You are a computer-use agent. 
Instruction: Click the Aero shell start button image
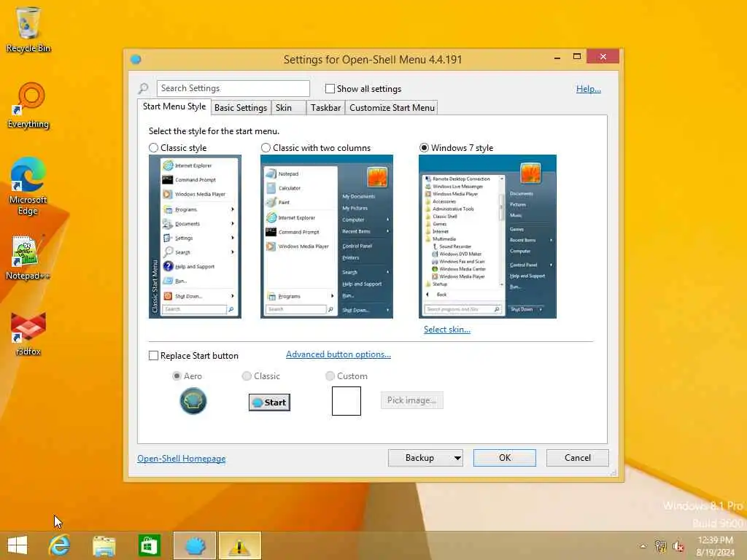point(193,401)
